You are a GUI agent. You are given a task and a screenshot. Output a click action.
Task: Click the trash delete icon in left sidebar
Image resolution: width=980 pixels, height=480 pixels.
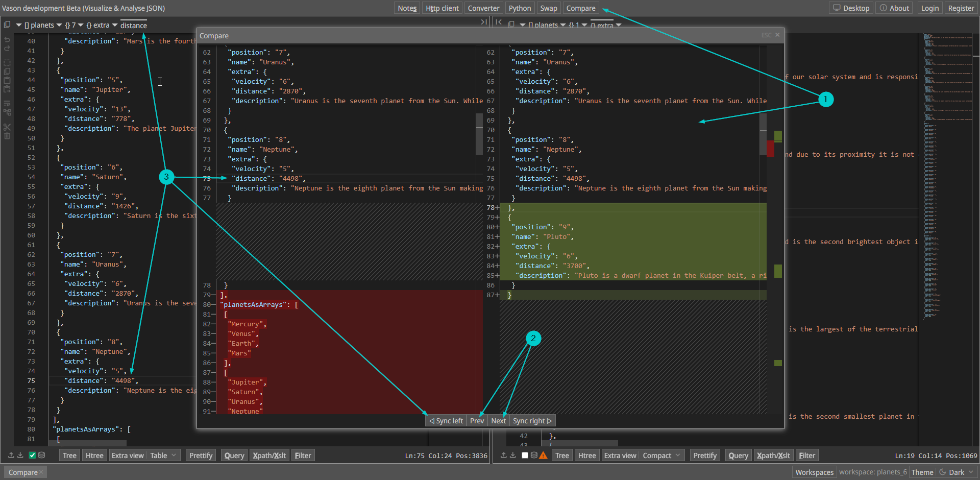(x=7, y=136)
